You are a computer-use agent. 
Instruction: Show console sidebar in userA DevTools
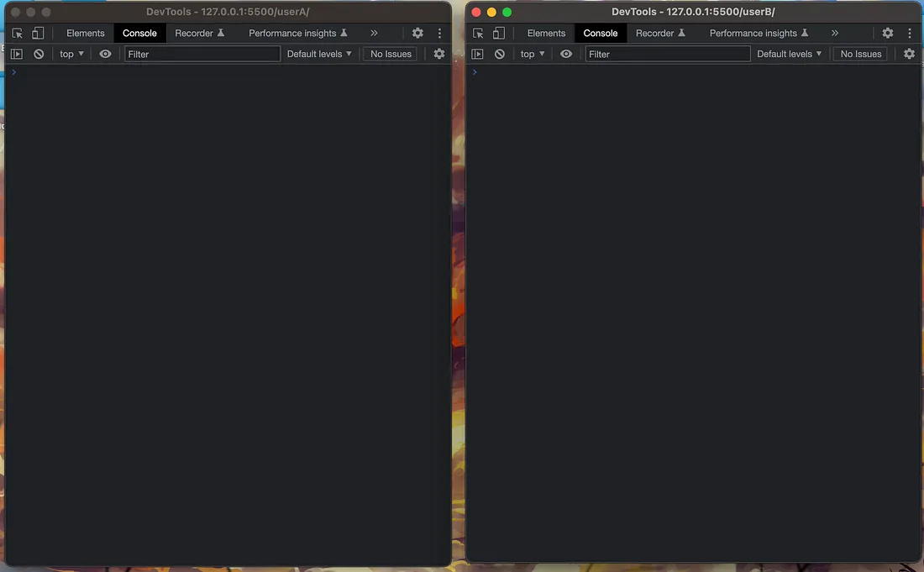coord(17,54)
